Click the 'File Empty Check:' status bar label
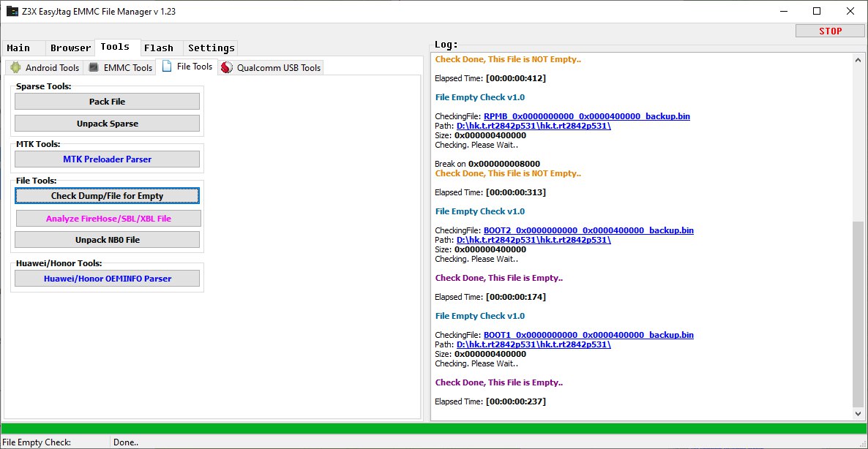The height and width of the screenshot is (449, 868). (x=37, y=442)
